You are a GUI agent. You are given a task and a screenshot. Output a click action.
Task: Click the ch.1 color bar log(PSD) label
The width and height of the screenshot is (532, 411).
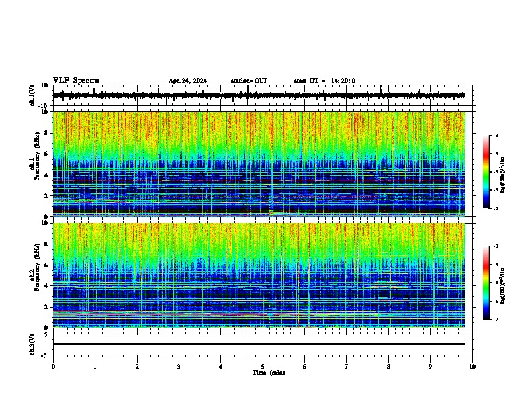[x=503, y=175]
